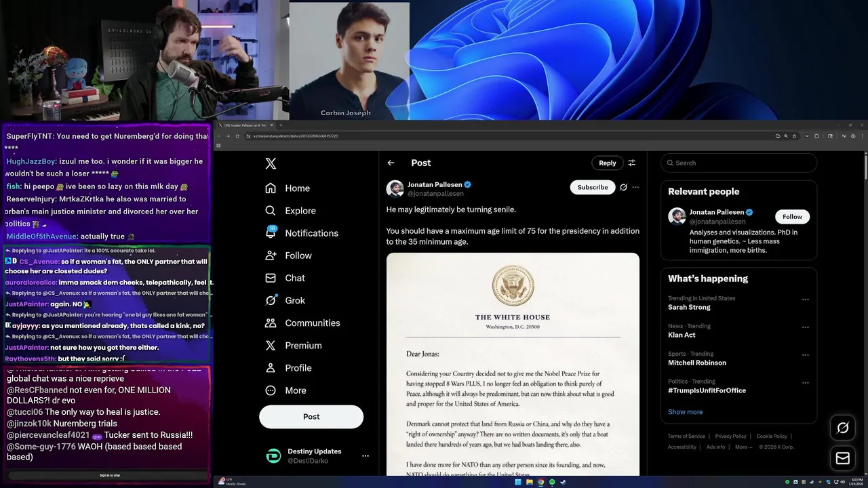Open the Terms of Service footer link
The height and width of the screenshot is (488, 868).
(x=686, y=436)
